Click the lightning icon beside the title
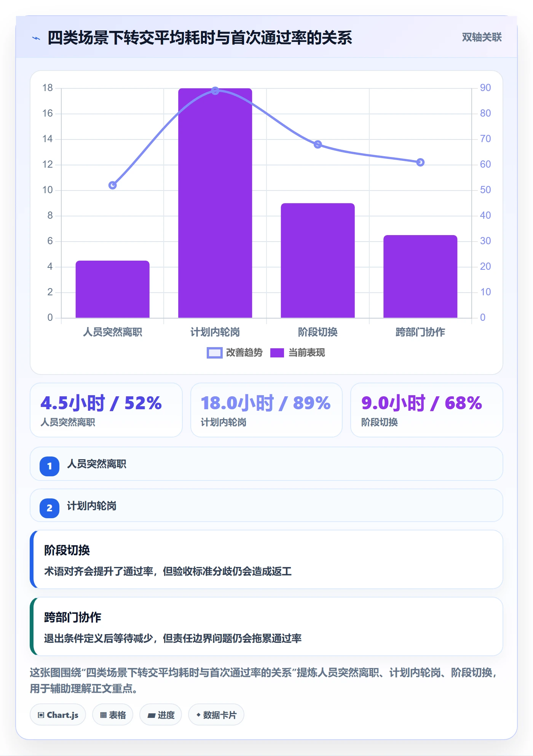Viewport: 533px width, 756px height. [36, 38]
